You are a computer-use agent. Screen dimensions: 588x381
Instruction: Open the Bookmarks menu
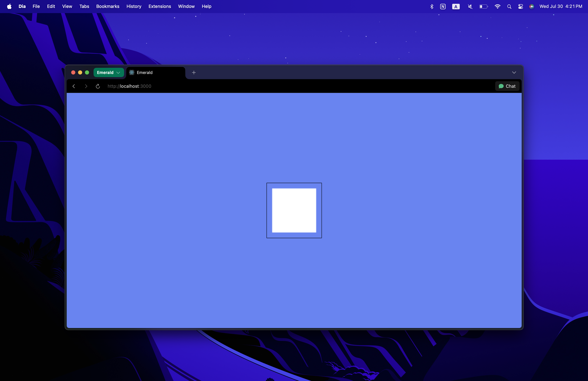click(108, 6)
